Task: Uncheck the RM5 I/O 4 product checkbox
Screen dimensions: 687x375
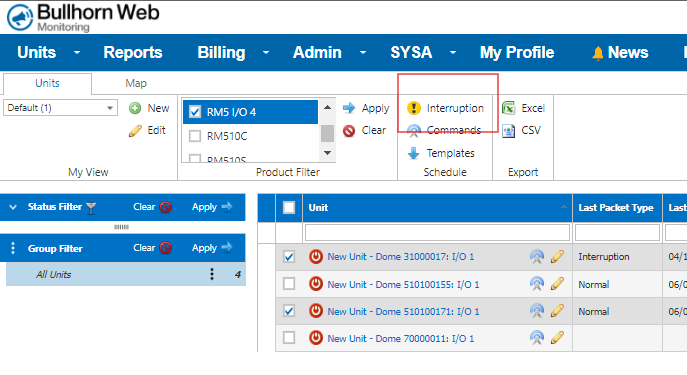Action: pyautogui.click(x=195, y=112)
